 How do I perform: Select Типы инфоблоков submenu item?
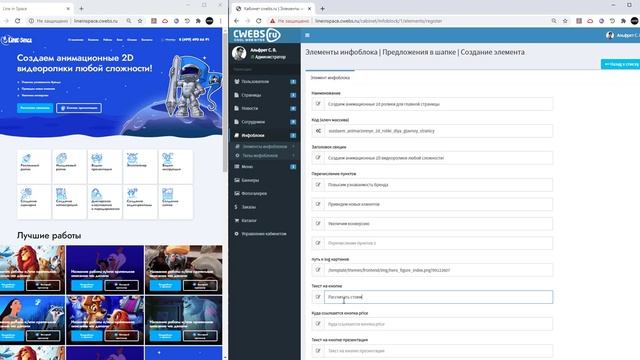(x=260, y=156)
